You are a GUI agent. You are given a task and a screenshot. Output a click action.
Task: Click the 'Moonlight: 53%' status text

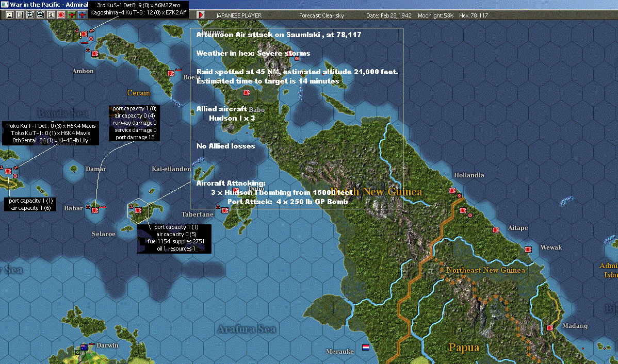(x=435, y=15)
